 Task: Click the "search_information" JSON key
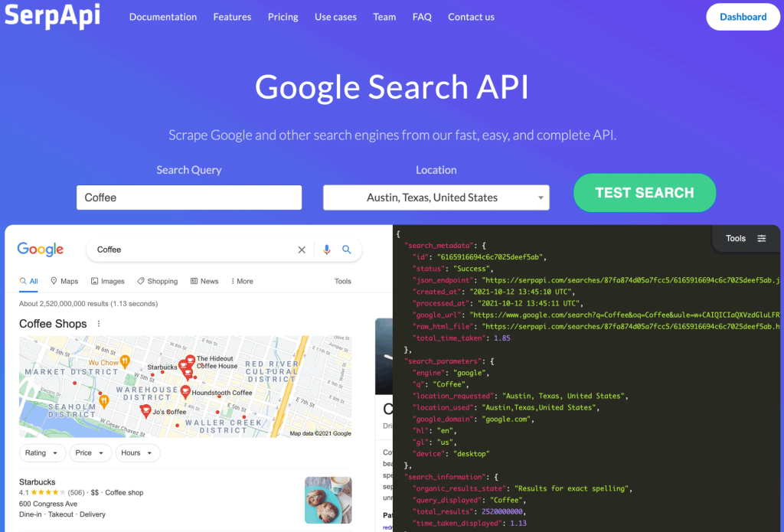click(x=444, y=477)
